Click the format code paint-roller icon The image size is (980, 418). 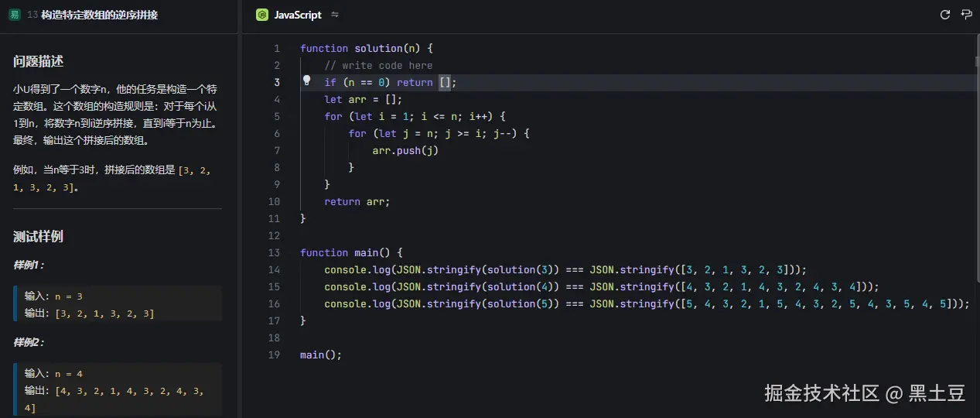click(966, 15)
